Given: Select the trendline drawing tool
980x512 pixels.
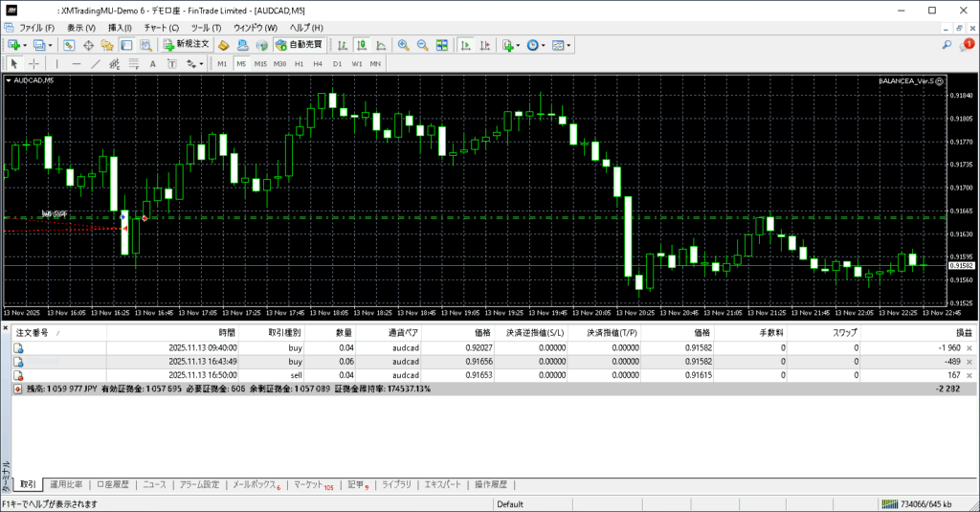Looking at the screenshot, I should (x=98, y=64).
